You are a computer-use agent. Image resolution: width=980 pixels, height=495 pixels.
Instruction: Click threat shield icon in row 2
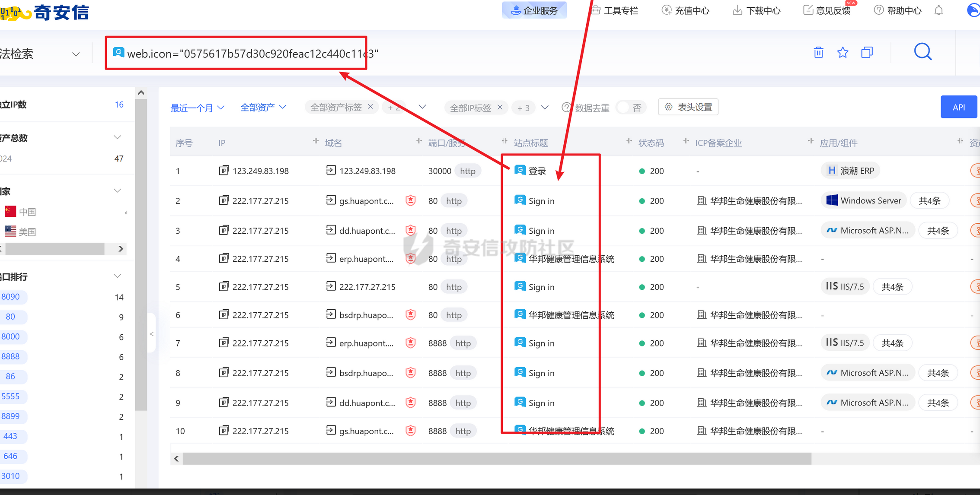(411, 200)
